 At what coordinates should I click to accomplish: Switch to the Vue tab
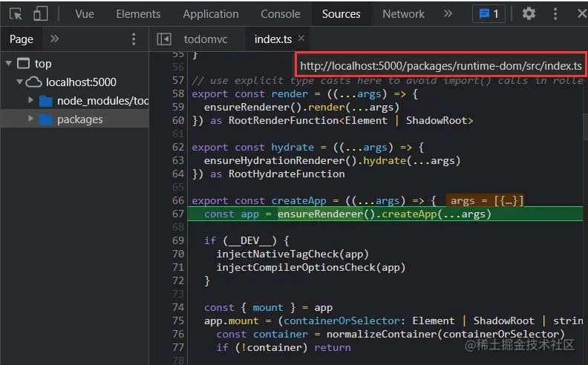click(85, 14)
